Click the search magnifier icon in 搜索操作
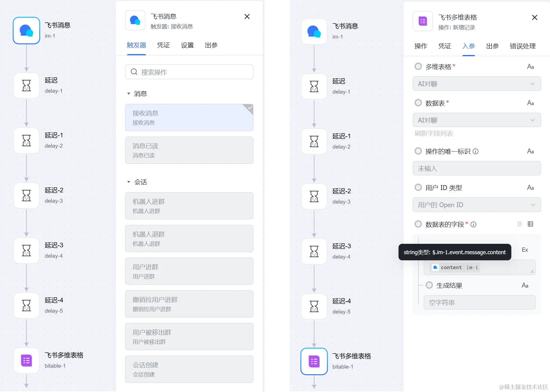Image resolution: width=550 pixels, height=392 pixels. coord(134,72)
